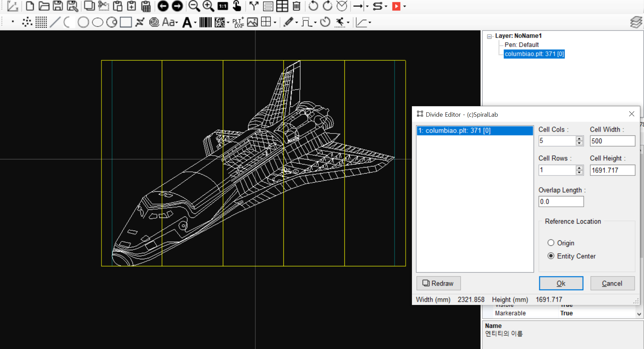This screenshot has height=349, width=644.
Task: Open the 2D matrix barcode dropdown arrow
Action: (x=228, y=23)
